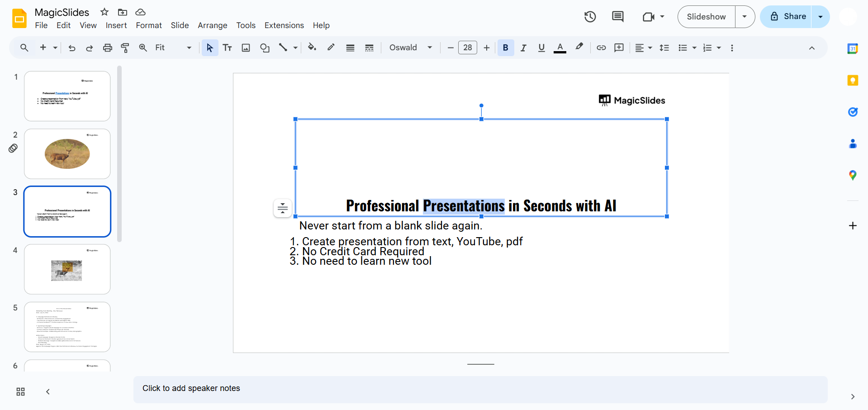The width and height of the screenshot is (868, 410).
Task: Open text alignment dropdown
Action: click(x=644, y=48)
